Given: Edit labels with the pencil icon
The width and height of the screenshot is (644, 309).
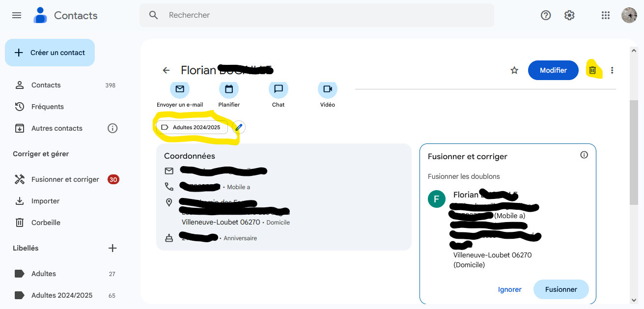Looking at the screenshot, I should click(x=239, y=128).
